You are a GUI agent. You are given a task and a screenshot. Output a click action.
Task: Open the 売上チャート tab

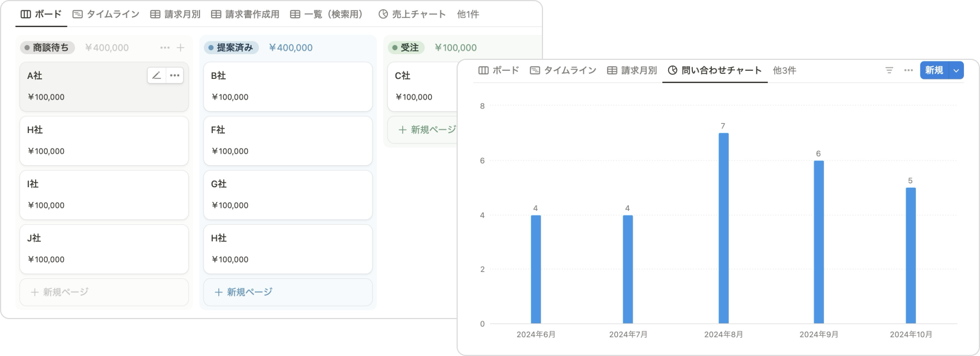tap(412, 14)
